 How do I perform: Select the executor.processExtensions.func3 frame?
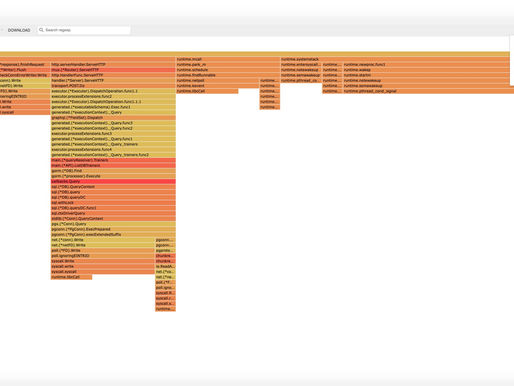113,134
